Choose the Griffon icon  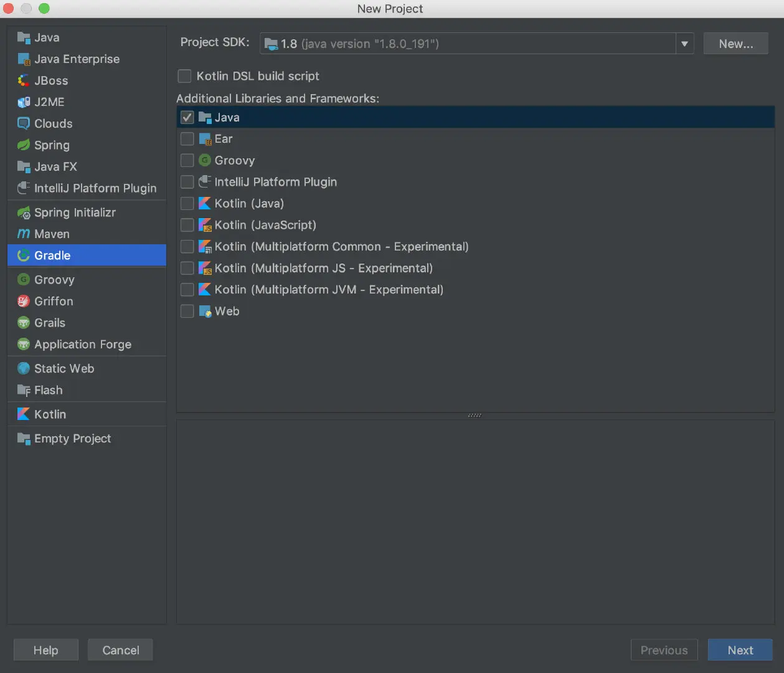24,301
